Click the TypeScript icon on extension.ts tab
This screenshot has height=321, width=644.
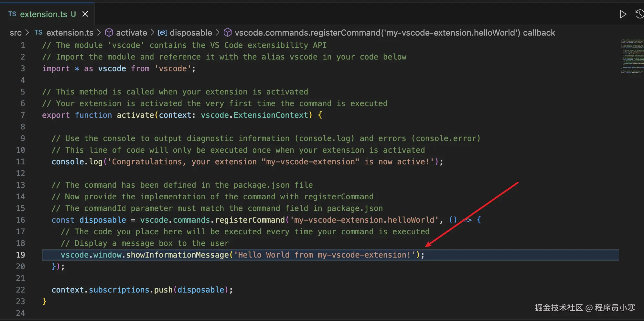pos(12,14)
